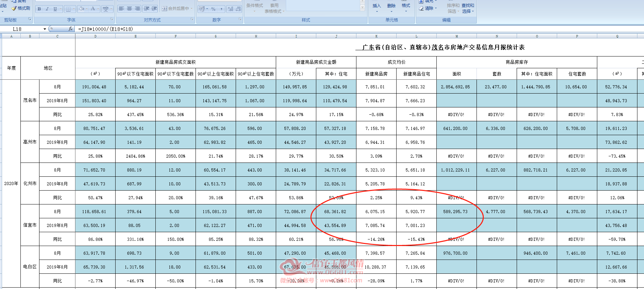Open the font color dropdown arrow
The height and width of the screenshot is (289, 644).
98,9
